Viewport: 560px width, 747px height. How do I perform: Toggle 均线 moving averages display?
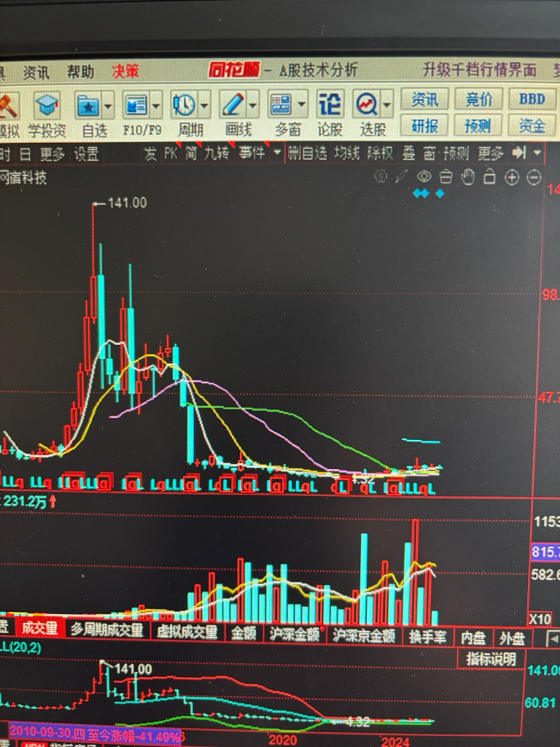pos(346,153)
